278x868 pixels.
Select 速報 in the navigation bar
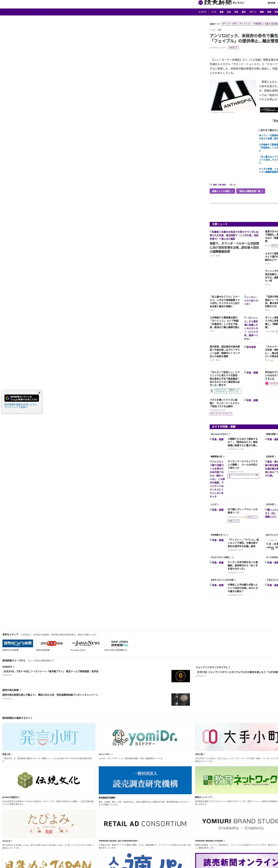(221, 12)
